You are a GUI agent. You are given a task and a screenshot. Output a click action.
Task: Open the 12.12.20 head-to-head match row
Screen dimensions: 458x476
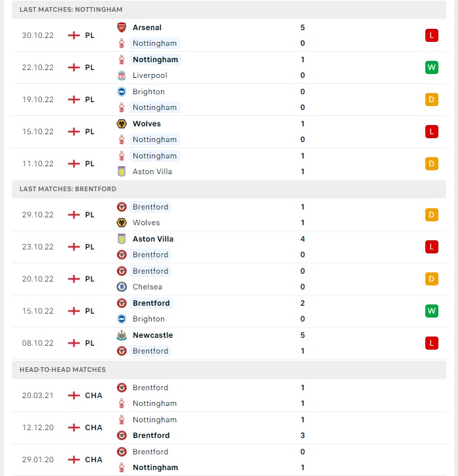click(229, 428)
